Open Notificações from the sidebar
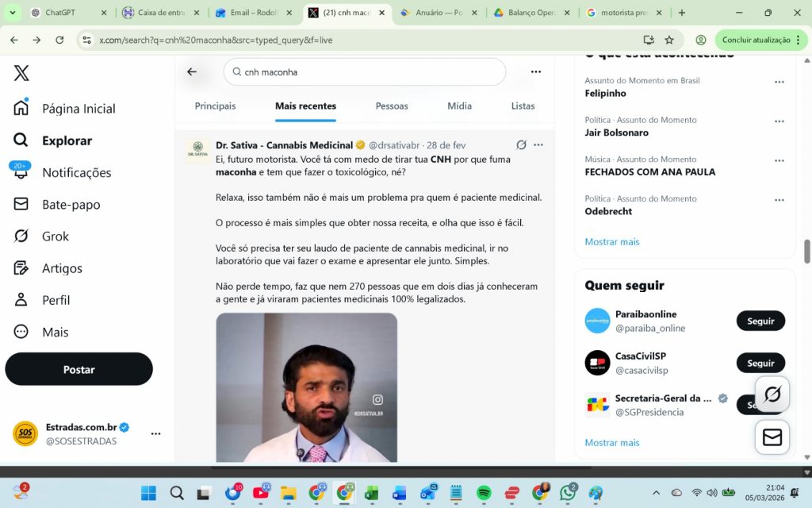Viewport: 812px width, 508px height. [62, 172]
